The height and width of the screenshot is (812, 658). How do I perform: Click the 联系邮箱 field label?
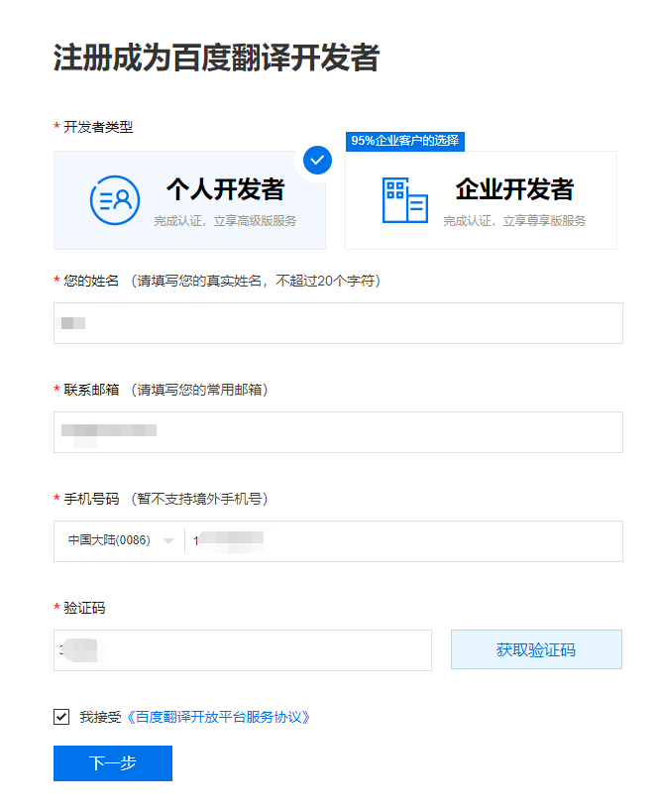[x=91, y=390]
